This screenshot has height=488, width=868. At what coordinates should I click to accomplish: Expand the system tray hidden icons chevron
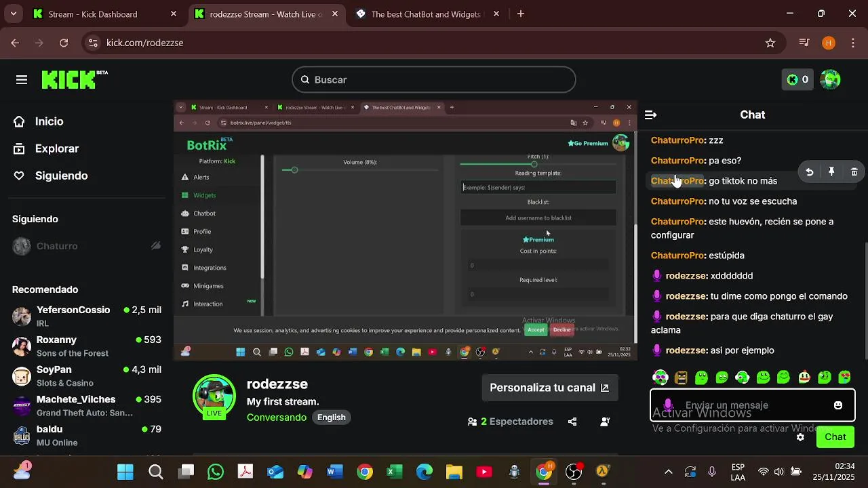[668, 472]
